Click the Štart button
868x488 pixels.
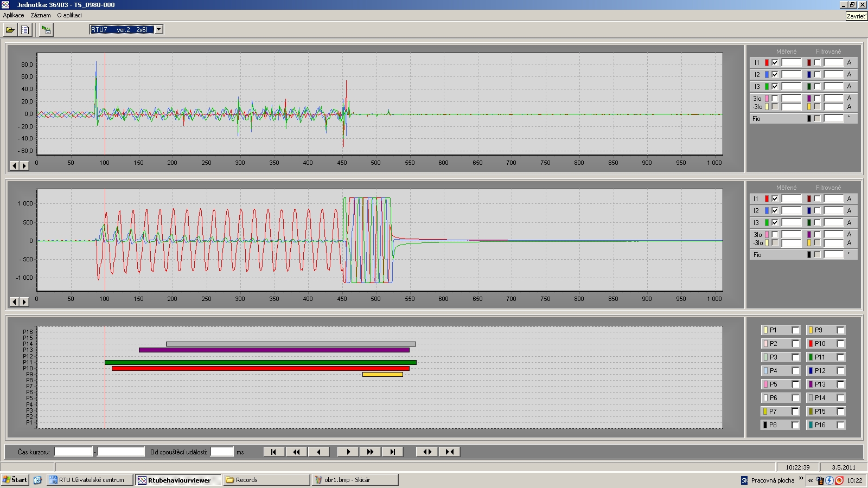click(x=15, y=480)
